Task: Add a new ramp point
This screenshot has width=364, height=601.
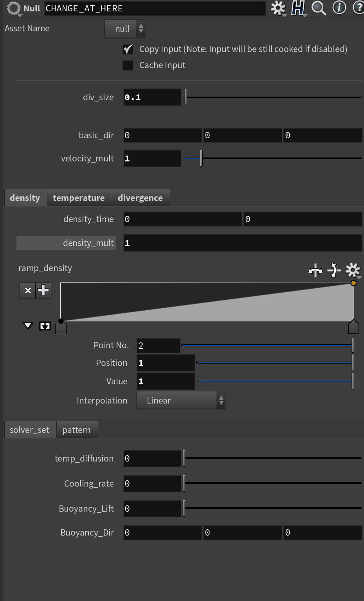Action: (x=43, y=291)
